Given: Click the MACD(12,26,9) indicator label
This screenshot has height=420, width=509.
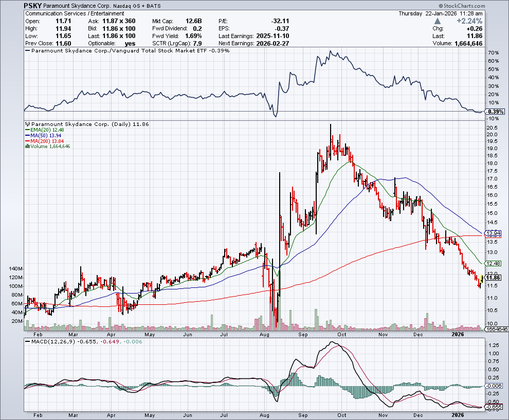Looking at the screenshot, I should (50, 341).
